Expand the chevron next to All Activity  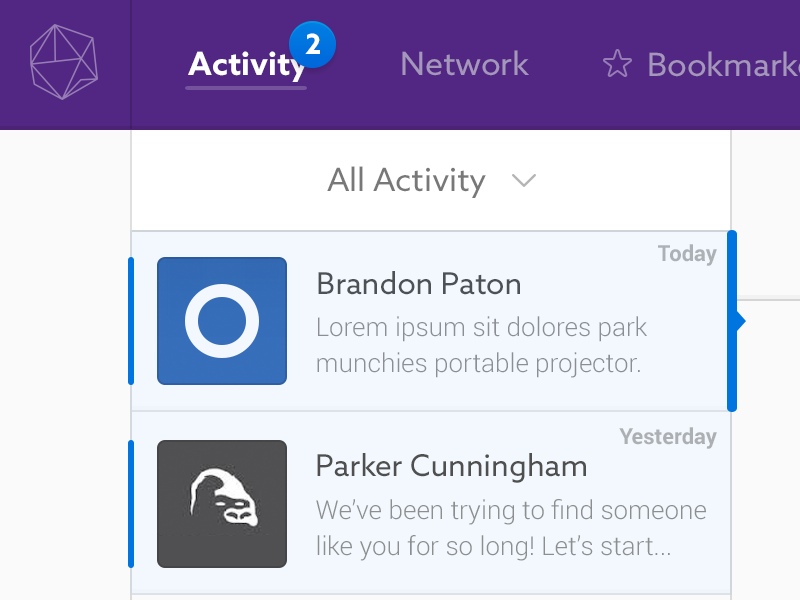pyautogui.click(x=524, y=180)
